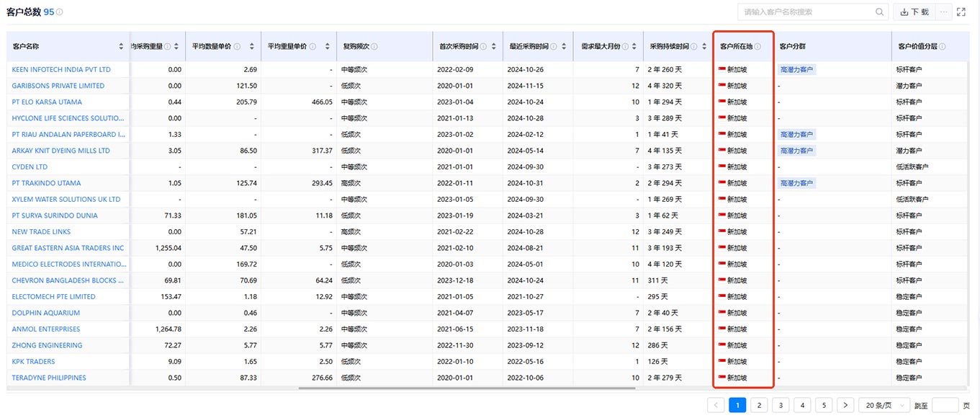Click the search magnifier icon
The width and height of the screenshot is (980, 418).
[880, 12]
